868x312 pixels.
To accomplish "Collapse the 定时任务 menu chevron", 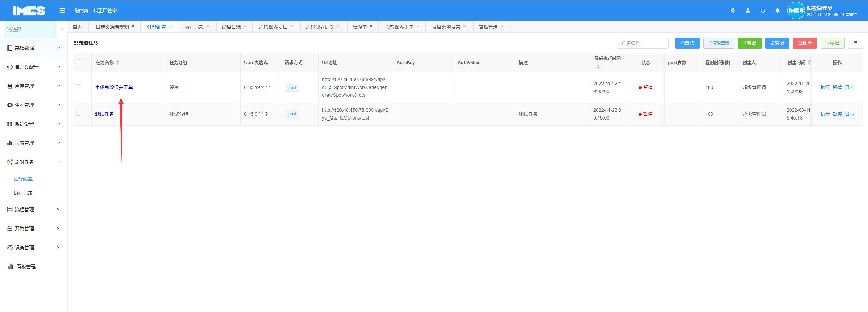I will click(x=59, y=162).
